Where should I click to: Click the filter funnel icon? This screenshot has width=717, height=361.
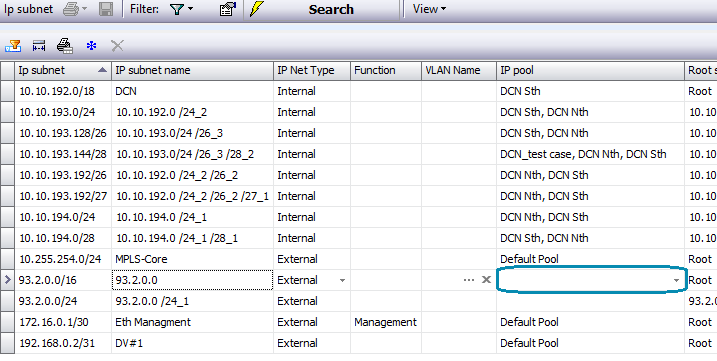coord(177,9)
